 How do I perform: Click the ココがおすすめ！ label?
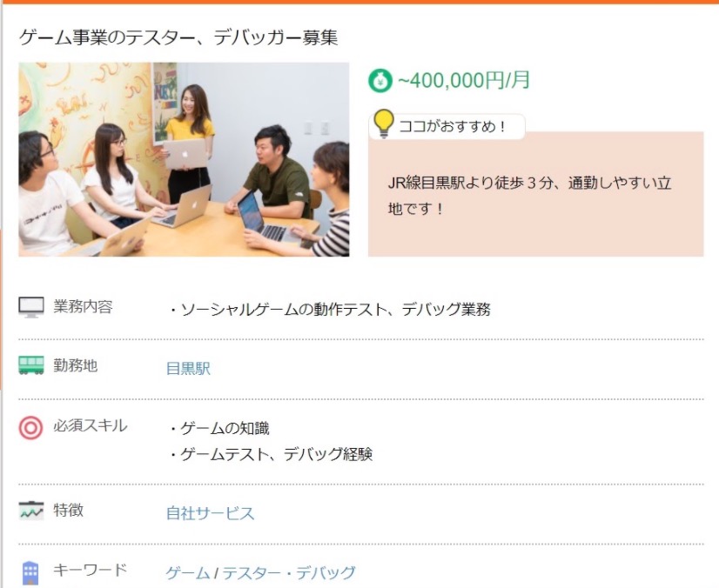[453, 126]
